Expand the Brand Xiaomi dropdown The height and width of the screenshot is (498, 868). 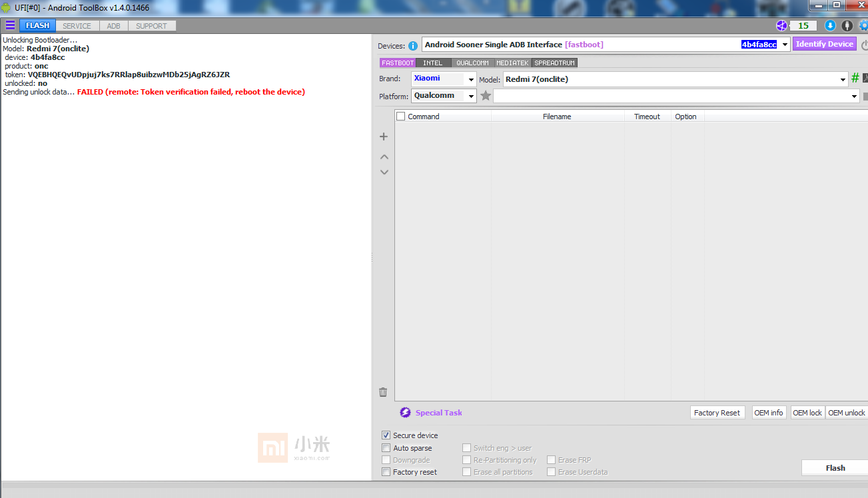(471, 79)
